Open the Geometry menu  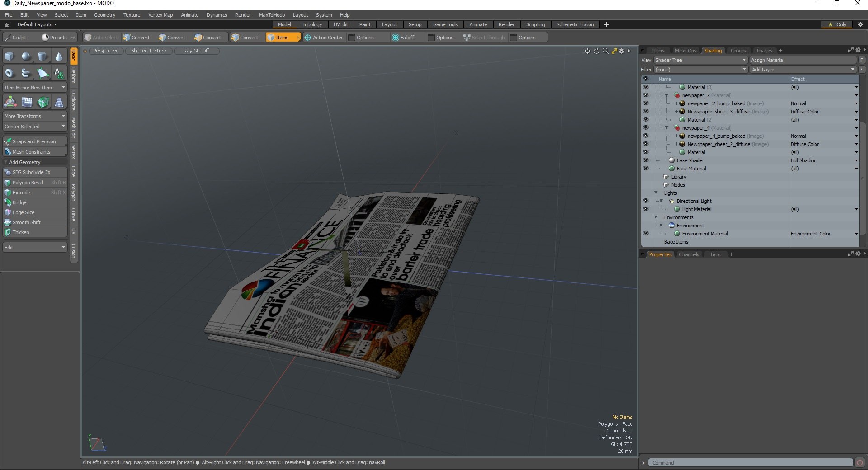[104, 15]
